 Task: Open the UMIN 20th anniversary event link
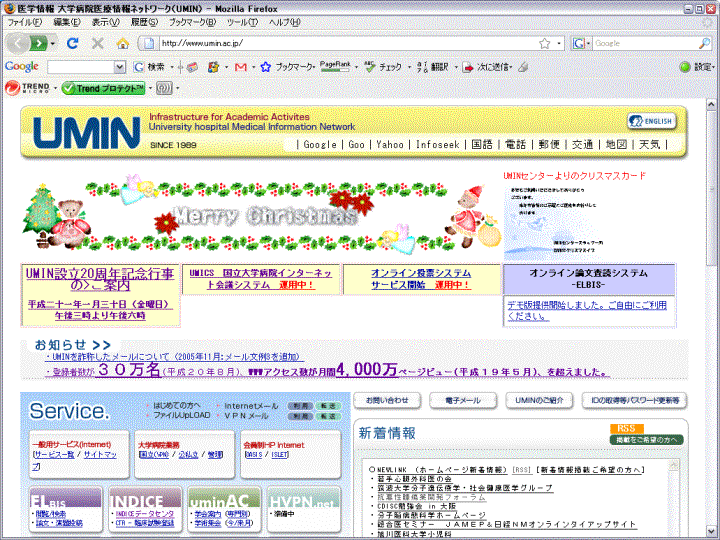tap(99, 278)
